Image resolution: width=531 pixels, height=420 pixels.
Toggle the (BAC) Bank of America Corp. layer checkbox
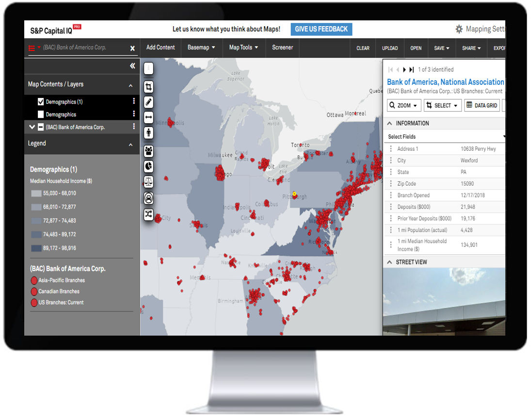[x=41, y=127]
